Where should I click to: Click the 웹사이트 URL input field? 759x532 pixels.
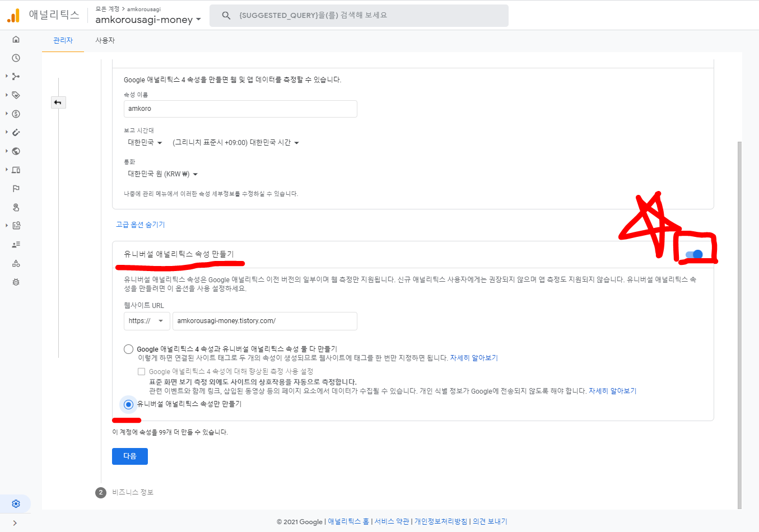(265, 321)
